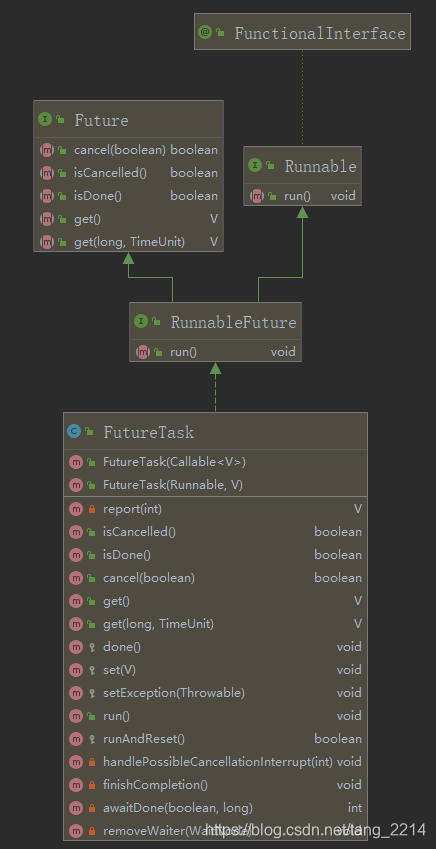The width and height of the screenshot is (436, 849).
Task: Select isCancelled() in Future interface
Action: pyautogui.click(x=128, y=173)
